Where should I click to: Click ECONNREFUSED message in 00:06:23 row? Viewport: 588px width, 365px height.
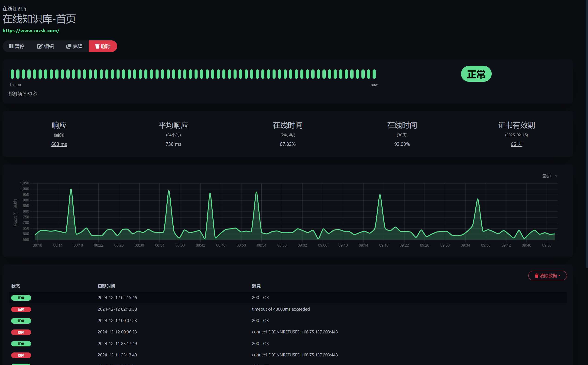295,332
